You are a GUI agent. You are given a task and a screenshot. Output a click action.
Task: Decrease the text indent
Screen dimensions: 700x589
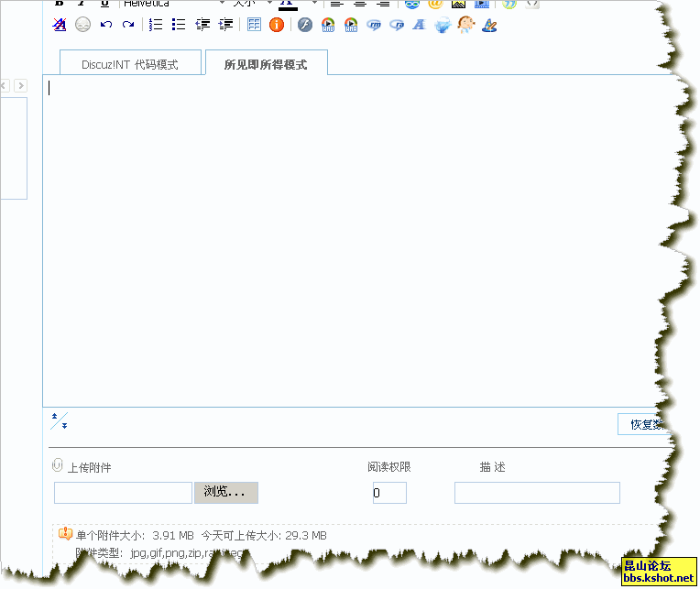pos(202,25)
